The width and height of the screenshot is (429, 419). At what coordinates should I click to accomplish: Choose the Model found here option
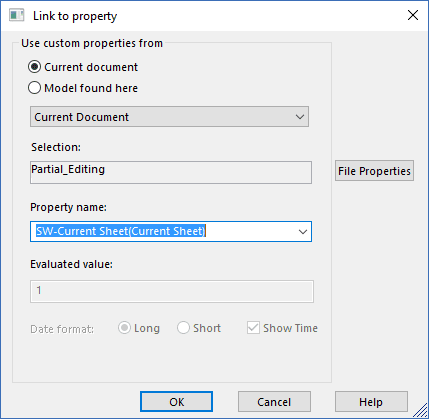click(35, 88)
